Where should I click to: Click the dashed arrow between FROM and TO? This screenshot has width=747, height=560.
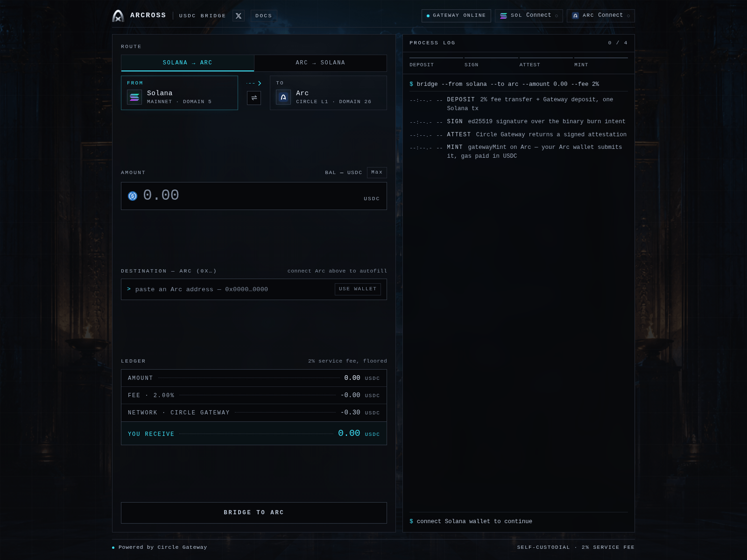click(x=254, y=83)
